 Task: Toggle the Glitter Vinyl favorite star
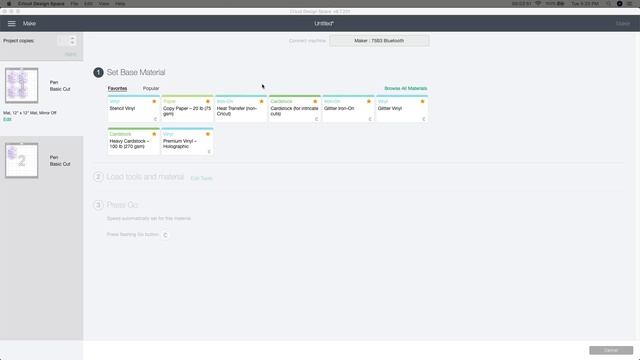coord(422,101)
